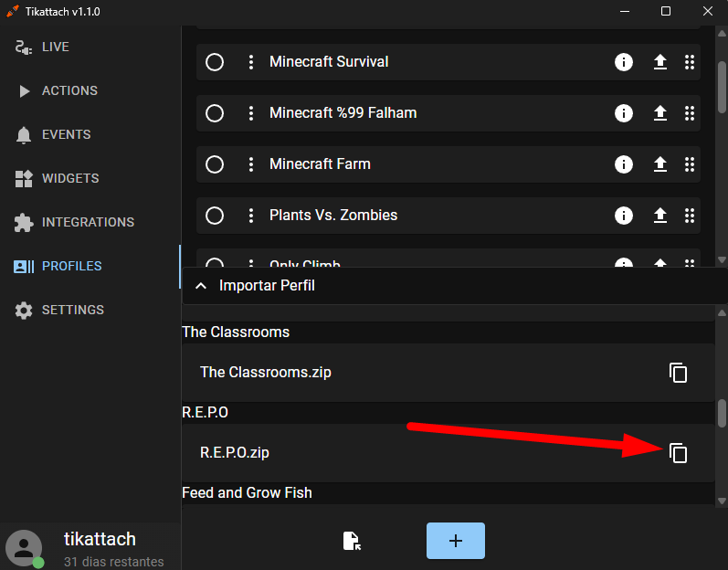
Task: Select the Minecraft Survival profile radio button
Action: point(215,62)
